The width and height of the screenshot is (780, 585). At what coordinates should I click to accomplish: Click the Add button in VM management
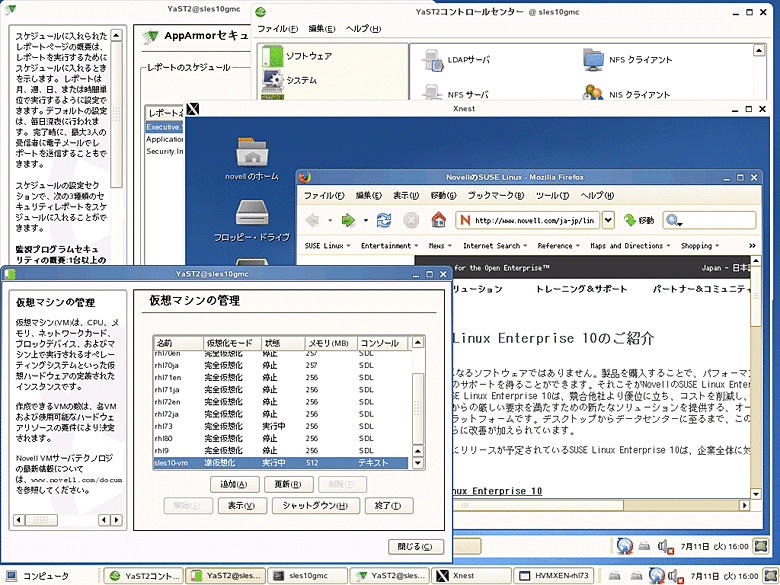click(x=233, y=484)
